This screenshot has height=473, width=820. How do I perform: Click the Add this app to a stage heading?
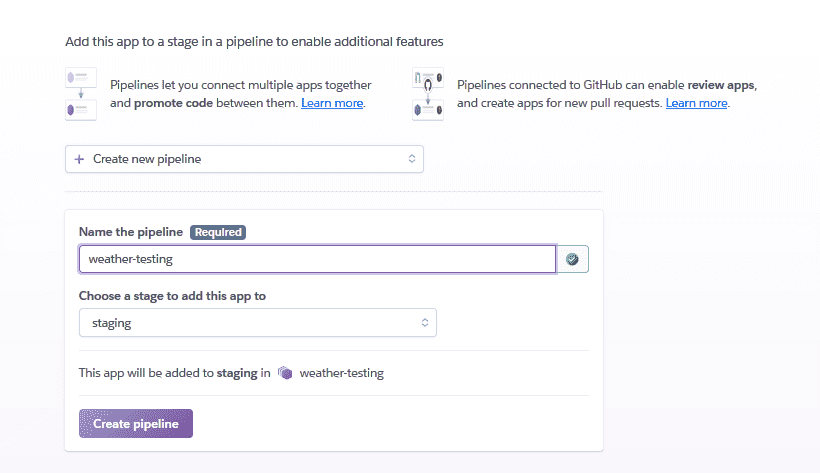point(254,42)
